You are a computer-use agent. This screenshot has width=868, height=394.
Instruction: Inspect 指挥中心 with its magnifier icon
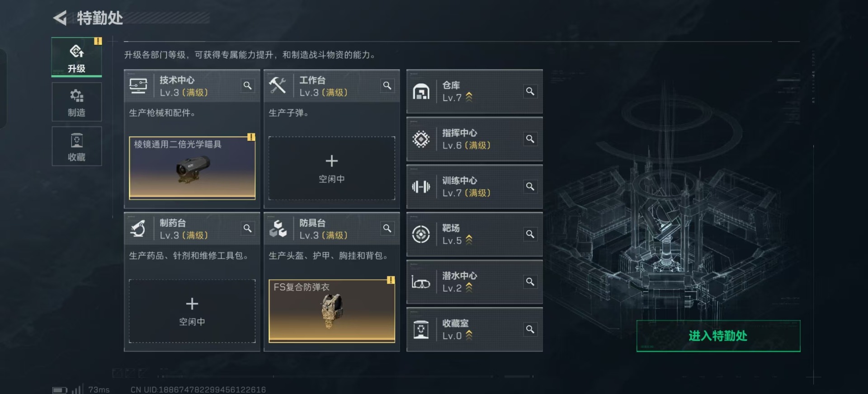click(x=530, y=139)
